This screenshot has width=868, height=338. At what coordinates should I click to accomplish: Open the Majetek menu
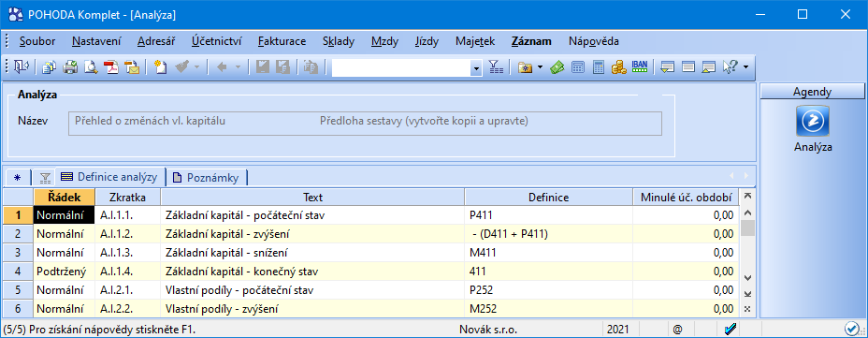point(475,41)
